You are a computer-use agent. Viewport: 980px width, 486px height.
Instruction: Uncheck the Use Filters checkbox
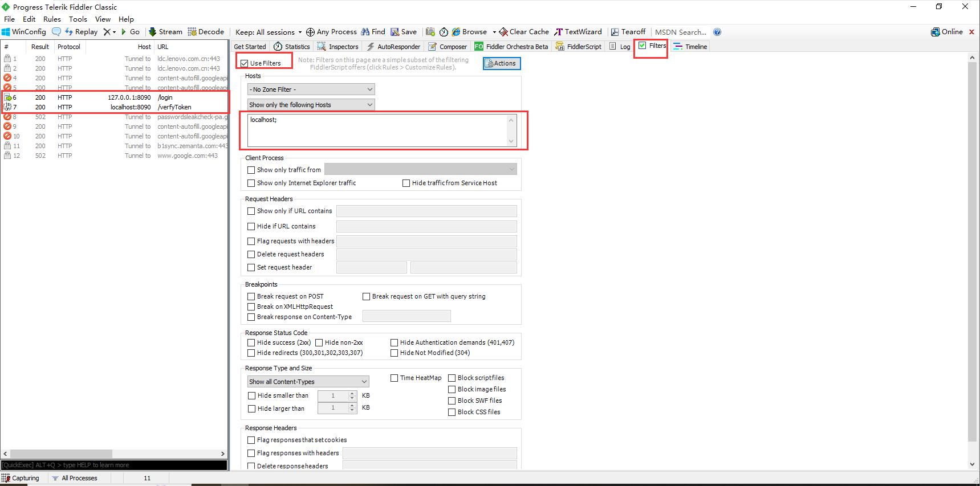[245, 63]
